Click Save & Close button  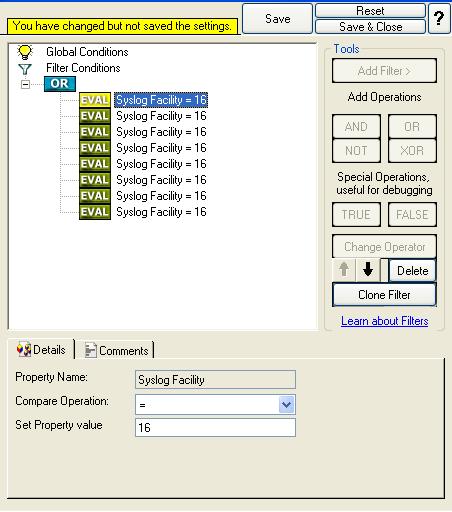click(370, 27)
